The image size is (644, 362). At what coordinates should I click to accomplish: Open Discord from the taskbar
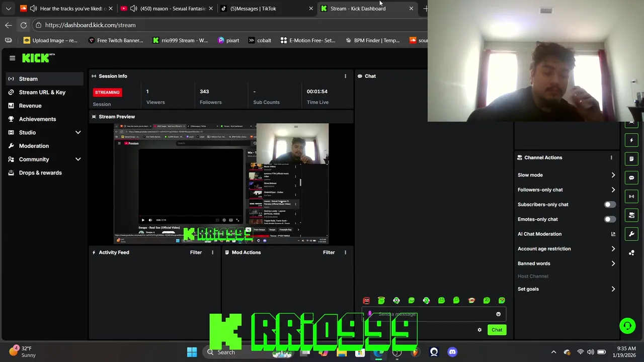[x=452, y=352]
